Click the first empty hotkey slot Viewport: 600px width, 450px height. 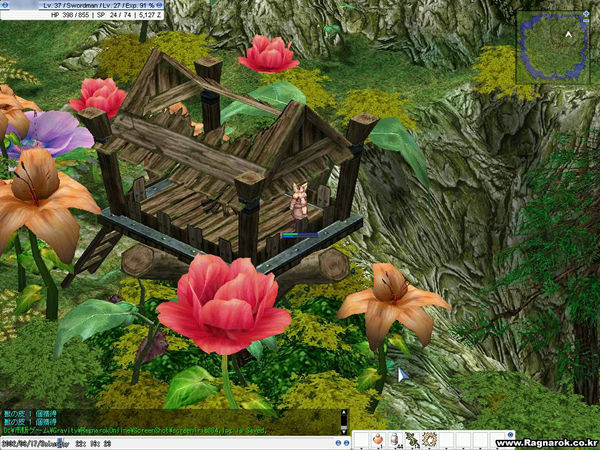(361, 439)
